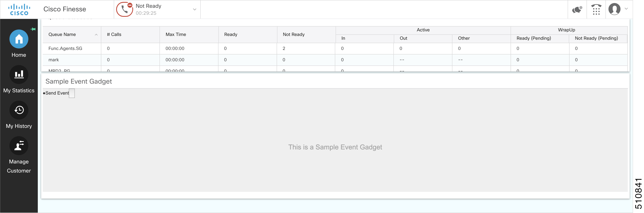
Task: Click the Cisco Finesse title
Action: point(65,9)
